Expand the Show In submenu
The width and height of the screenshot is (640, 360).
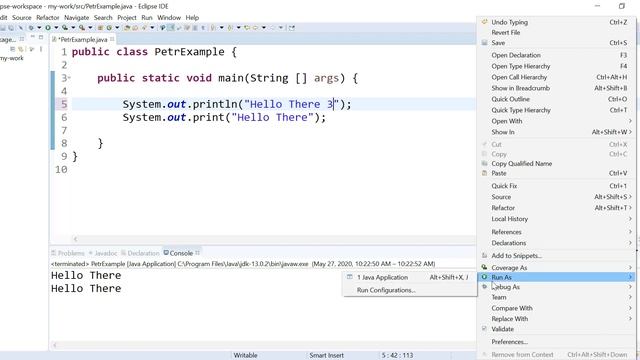click(x=555, y=132)
